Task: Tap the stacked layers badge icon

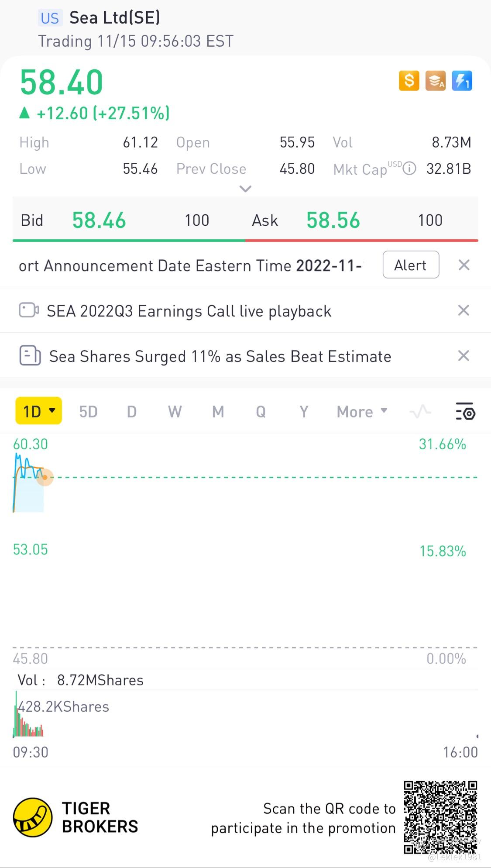Action: point(435,81)
